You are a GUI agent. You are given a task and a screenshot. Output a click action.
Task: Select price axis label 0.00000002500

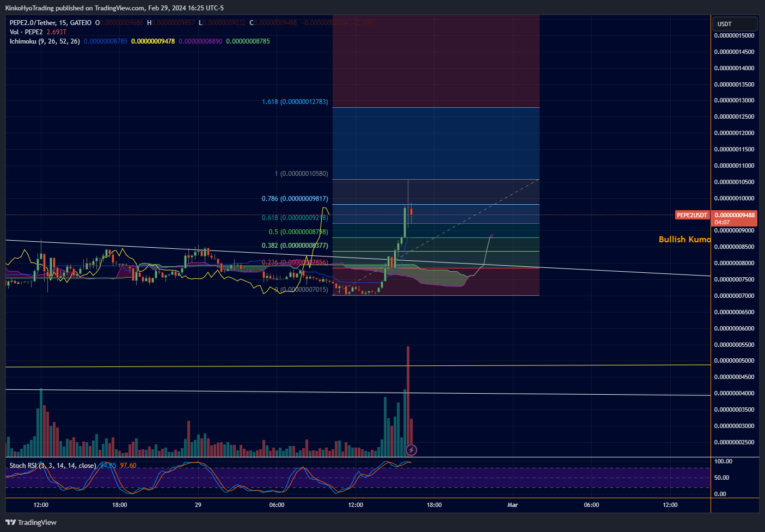(734, 442)
